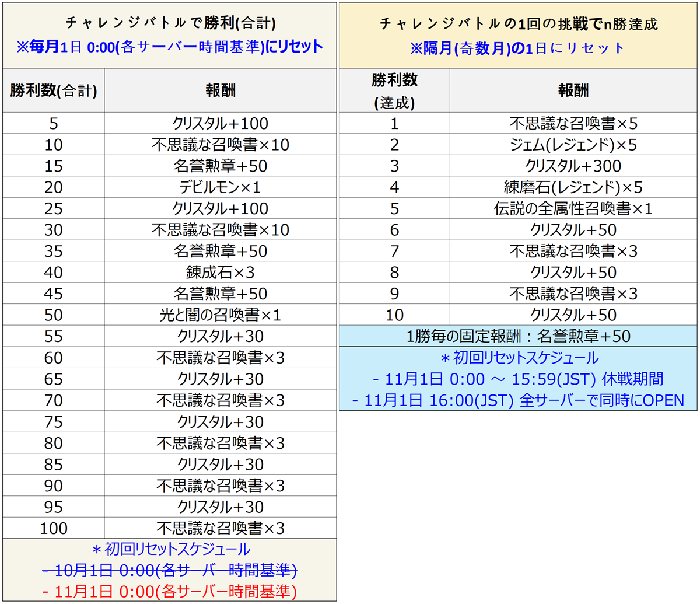Click the right table title '1回の挑戦でn勝達成'
The width and height of the screenshot is (700, 604).
pyautogui.click(x=518, y=23)
